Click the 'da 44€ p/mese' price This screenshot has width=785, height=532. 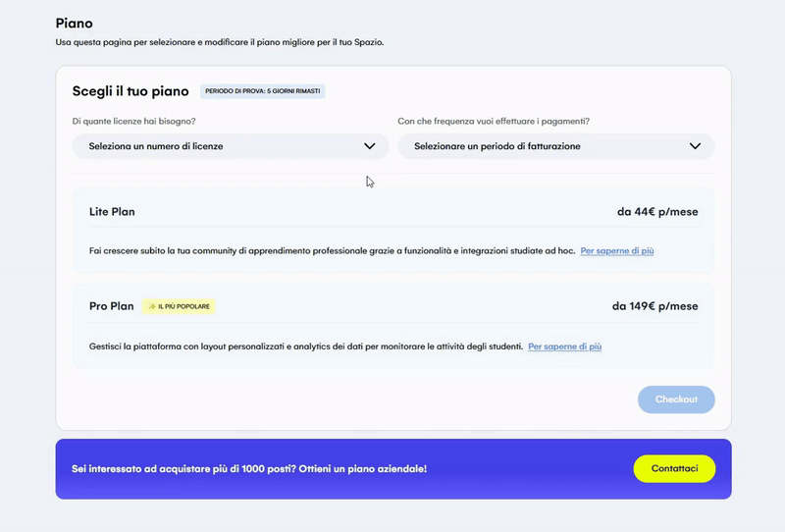(x=657, y=212)
